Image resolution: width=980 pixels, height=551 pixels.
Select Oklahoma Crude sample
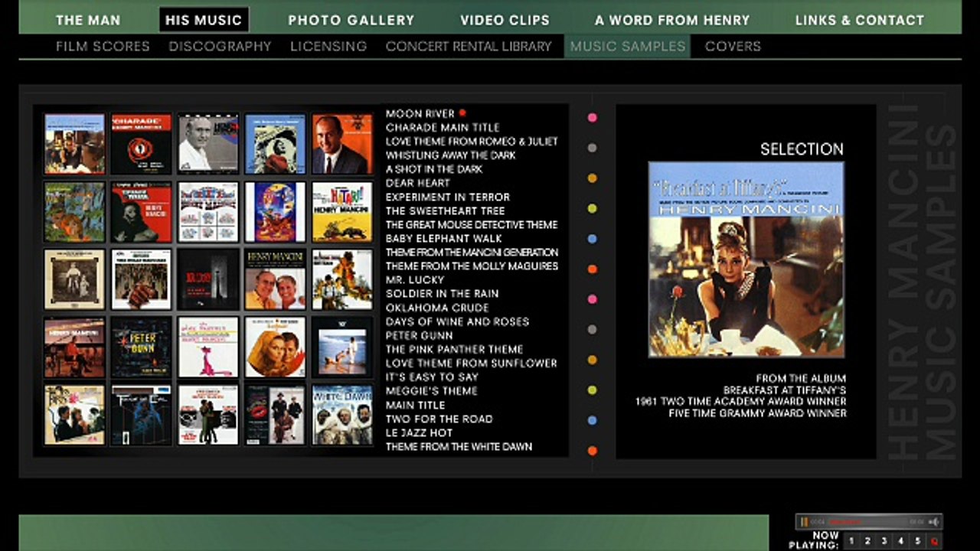click(x=437, y=308)
